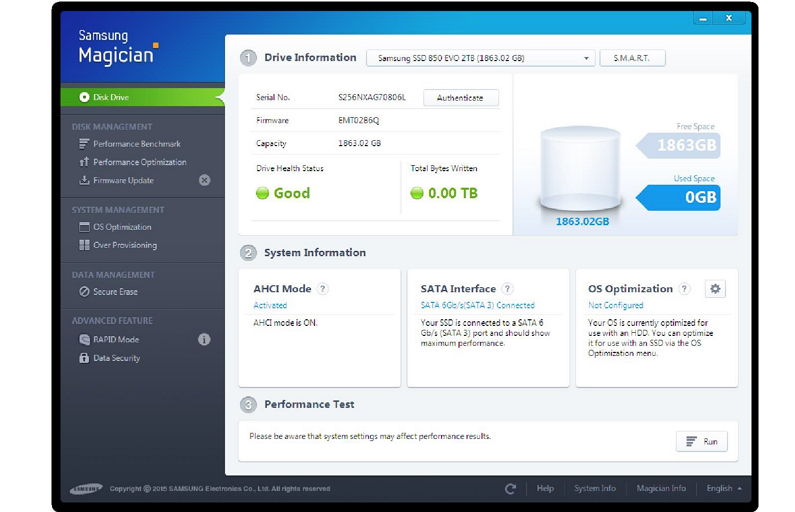The width and height of the screenshot is (795, 512).
Task: Click the S.M.A.R.T. button
Action: pos(632,58)
